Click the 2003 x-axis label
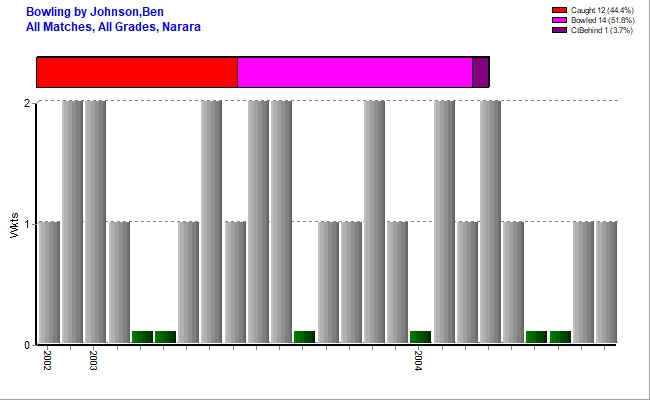Image resolution: width=650 pixels, height=400 pixels. pos(93,360)
